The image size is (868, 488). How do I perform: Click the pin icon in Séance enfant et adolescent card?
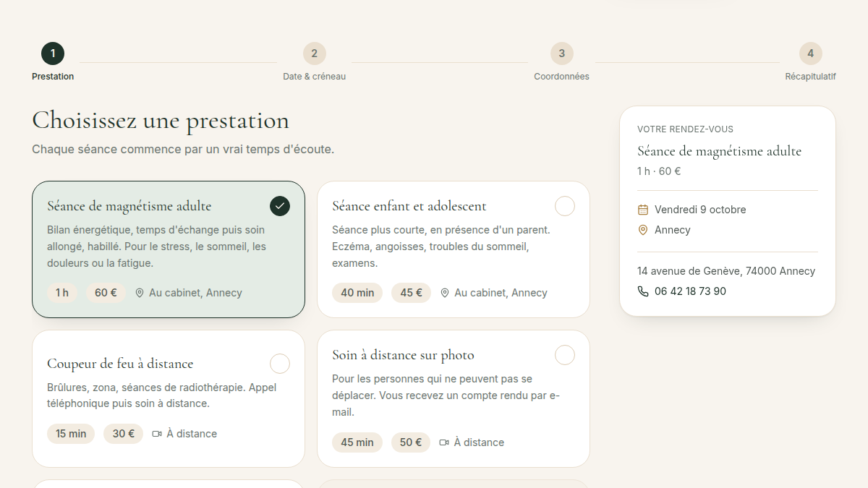445,293
